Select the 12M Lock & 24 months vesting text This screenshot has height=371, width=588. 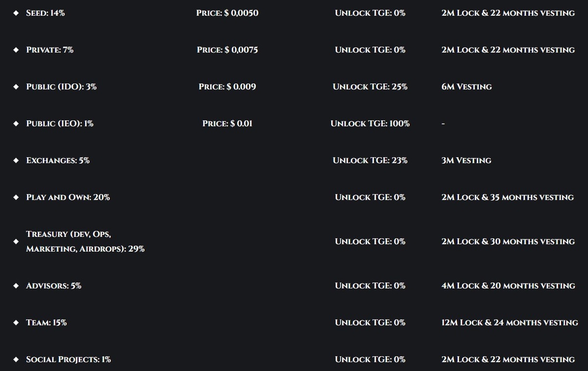coord(510,323)
